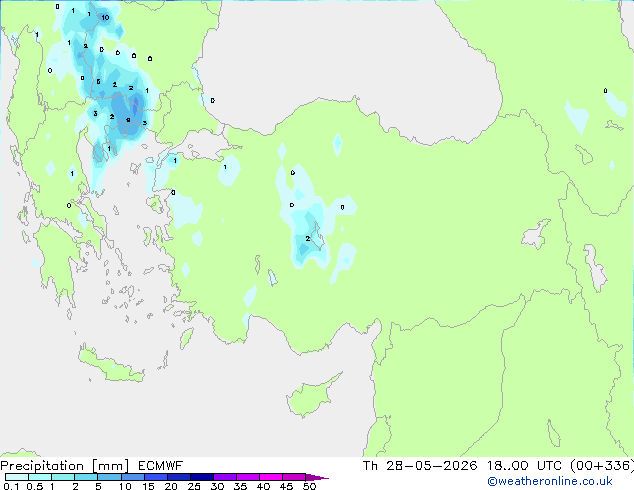
Task: Click the 'Th 28-05-2026' date text
Action: click(420, 466)
